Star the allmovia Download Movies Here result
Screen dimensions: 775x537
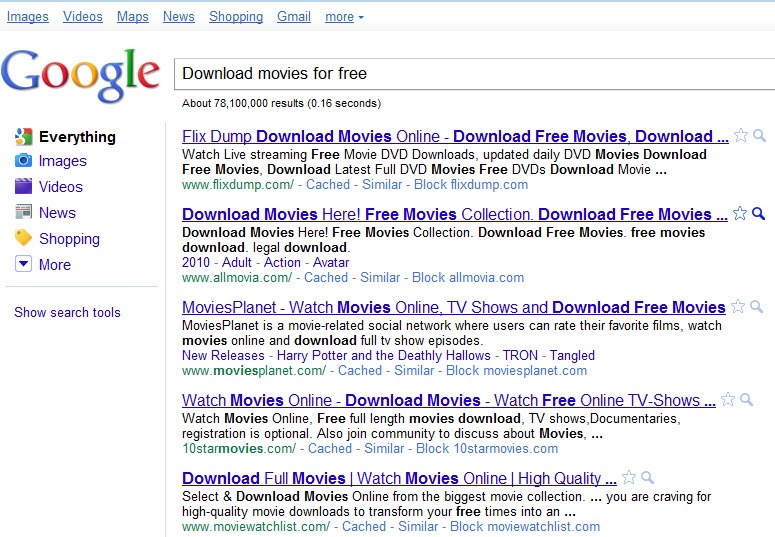[x=739, y=213]
